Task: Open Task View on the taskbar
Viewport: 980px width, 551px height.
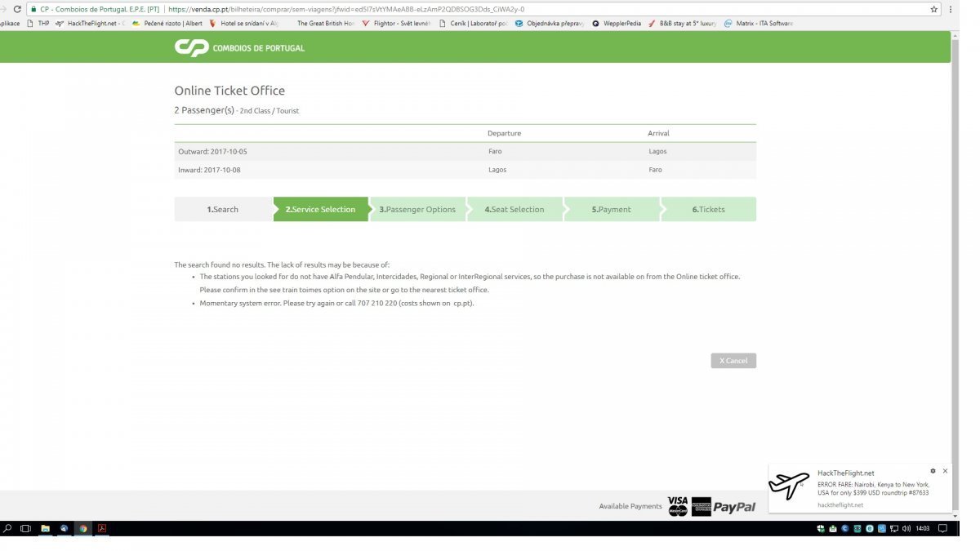Action: point(25,528)
